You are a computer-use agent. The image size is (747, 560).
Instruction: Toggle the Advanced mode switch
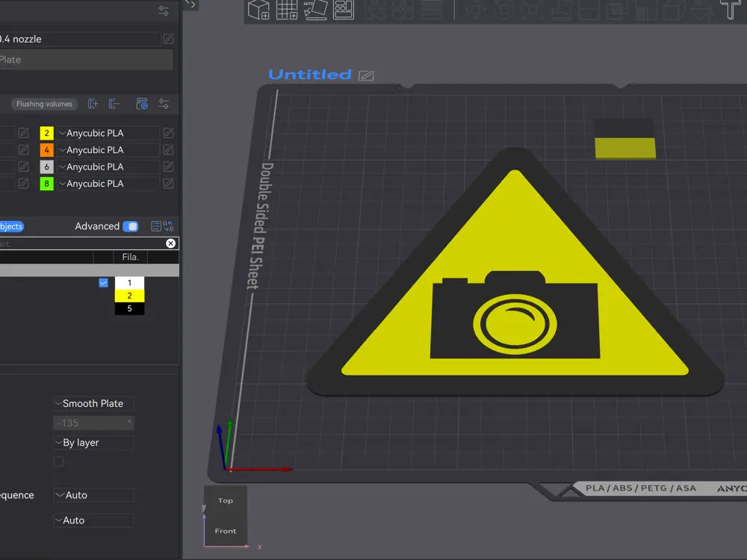click(130, 226)
